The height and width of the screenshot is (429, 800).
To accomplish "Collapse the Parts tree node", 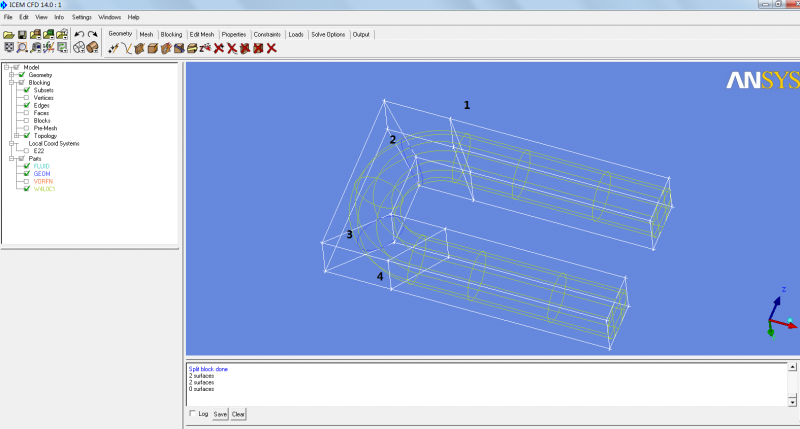I will click(x=11, y=159).
